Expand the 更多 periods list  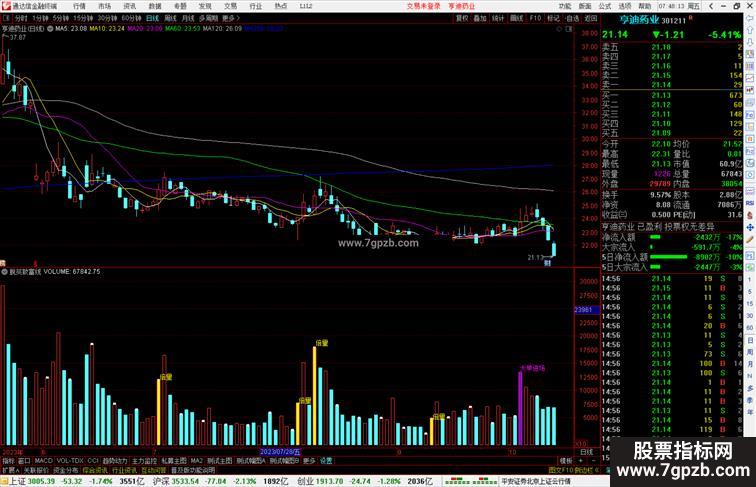pyautogui.click(x=230, y=18)
